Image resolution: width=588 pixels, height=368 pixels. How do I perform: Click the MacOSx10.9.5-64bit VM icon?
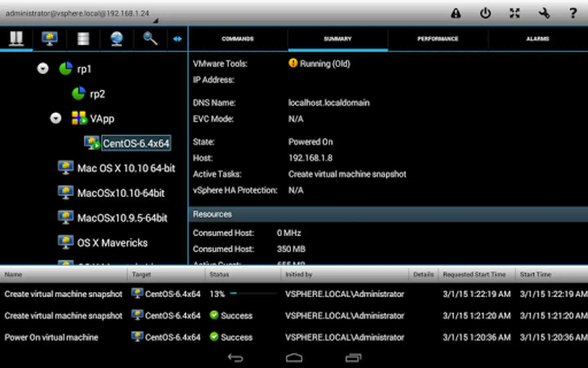click(66, 218)
